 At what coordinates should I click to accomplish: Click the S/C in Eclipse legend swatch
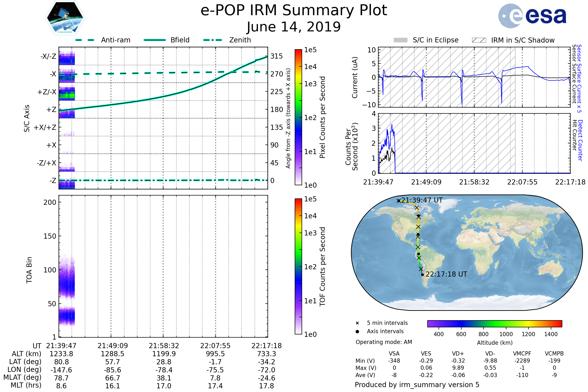tap(400, 40)
